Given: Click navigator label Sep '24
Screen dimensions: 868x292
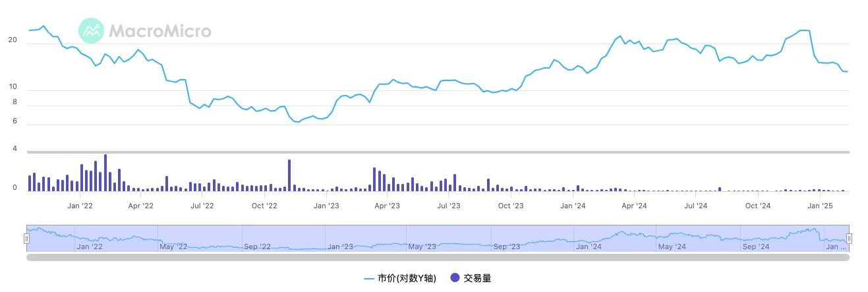Looking at the screenshot, I should coord(755,247).
